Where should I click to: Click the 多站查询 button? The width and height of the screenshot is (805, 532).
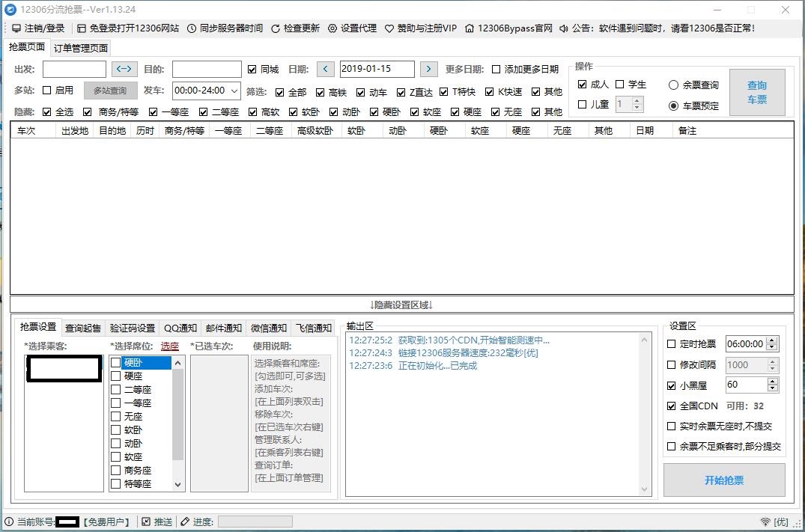[110, 91]
